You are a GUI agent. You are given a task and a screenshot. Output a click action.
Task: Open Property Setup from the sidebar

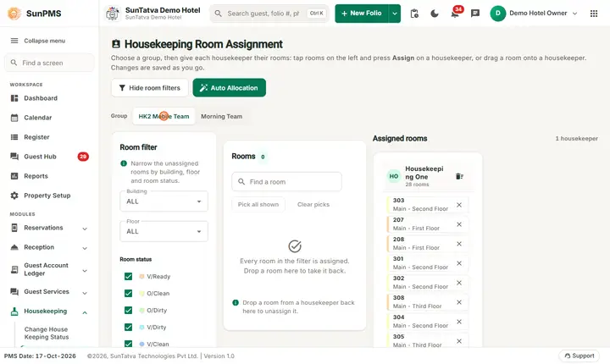49,196
